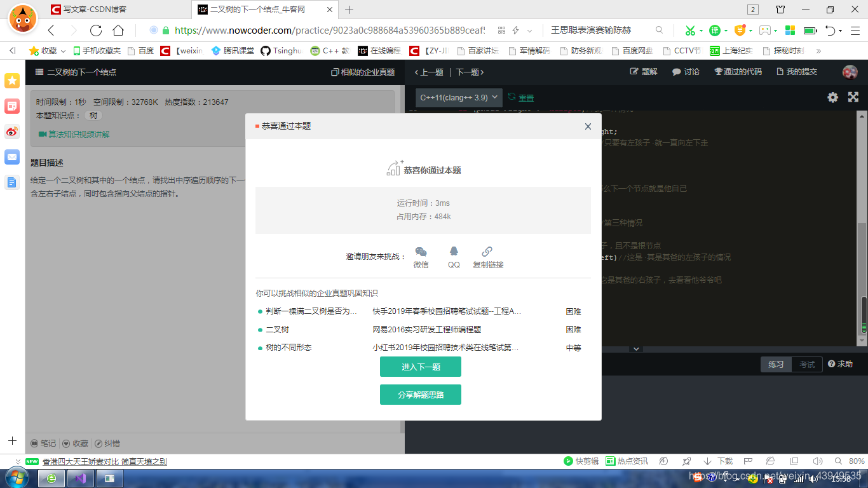Open the 讨论 tab
The height and width of the screenshot is (488, 868).
pyautogui.click(x=686, y=72)
